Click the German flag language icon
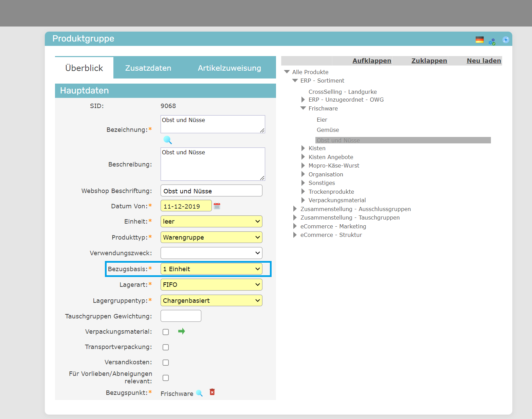 tap(479, 40)
